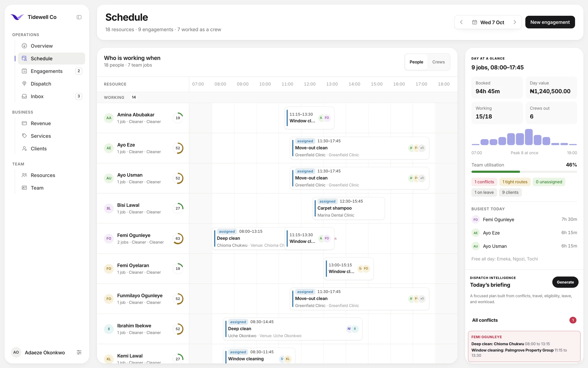Click the Team ID-card icon
This screenshot has height=368, width=588.
coord(24,188)
